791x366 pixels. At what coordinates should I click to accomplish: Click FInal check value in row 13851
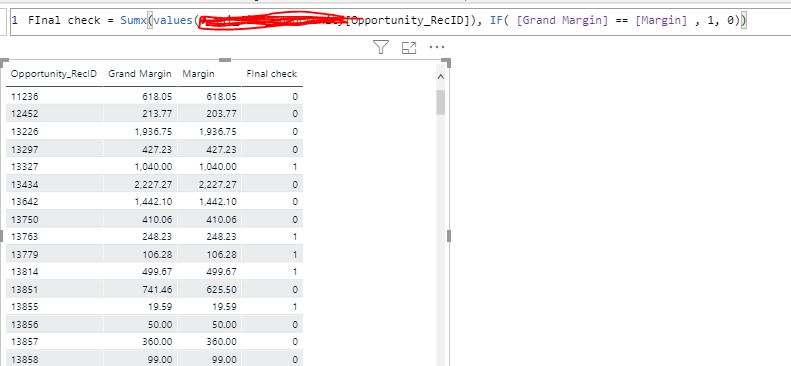click(x=295, y=289)
